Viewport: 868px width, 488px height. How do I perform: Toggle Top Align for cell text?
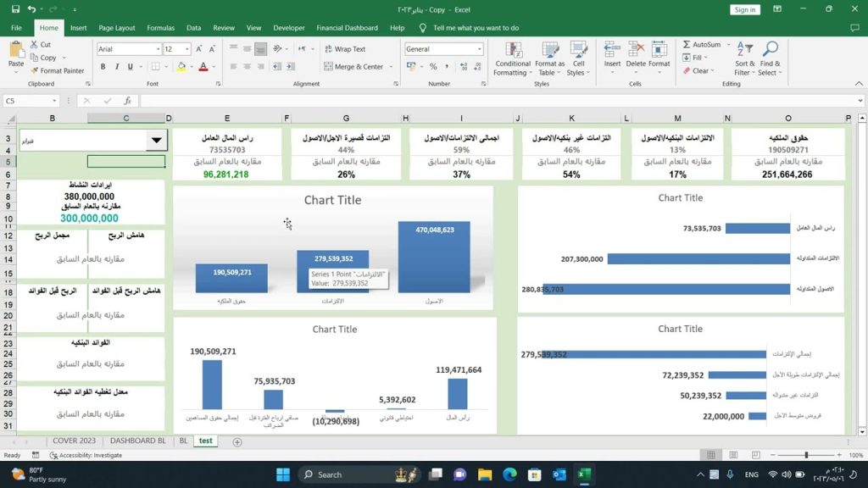pos(234,48)
